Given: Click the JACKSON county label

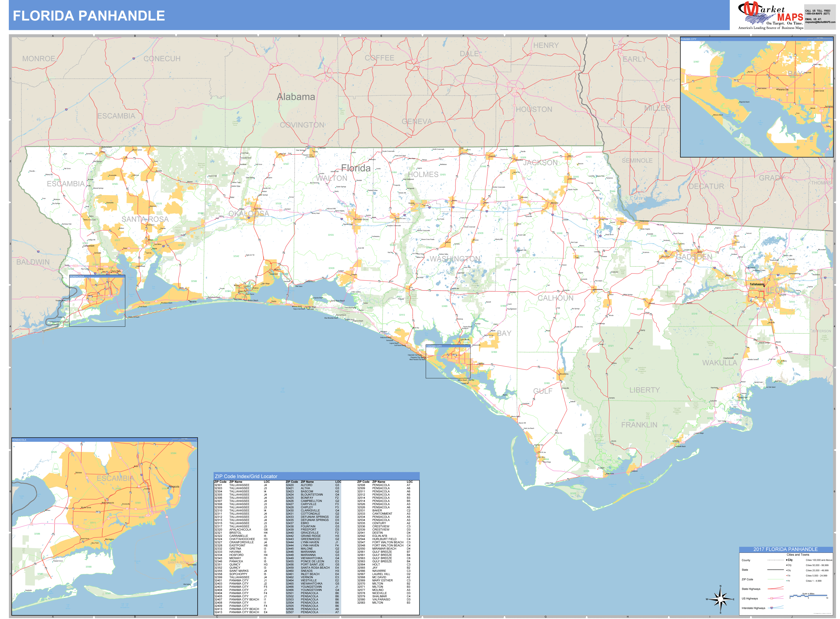Looking at the screenshot, I should pos(540,163).
